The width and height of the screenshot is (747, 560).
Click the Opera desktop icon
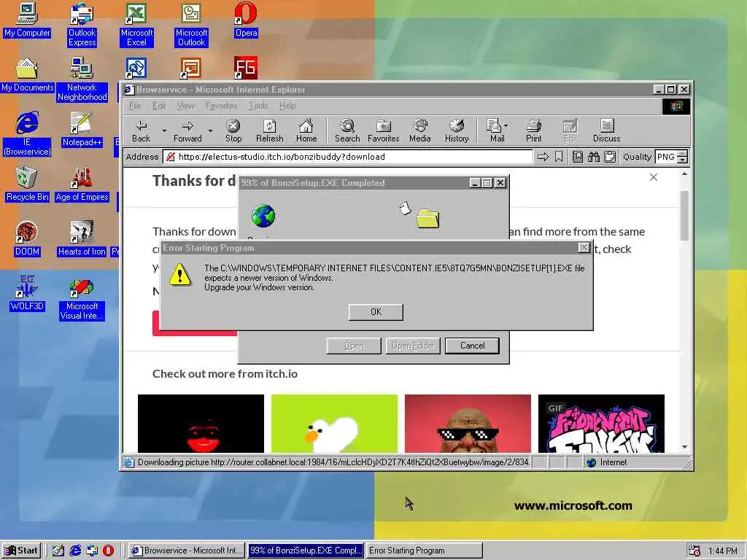[246, 20]
